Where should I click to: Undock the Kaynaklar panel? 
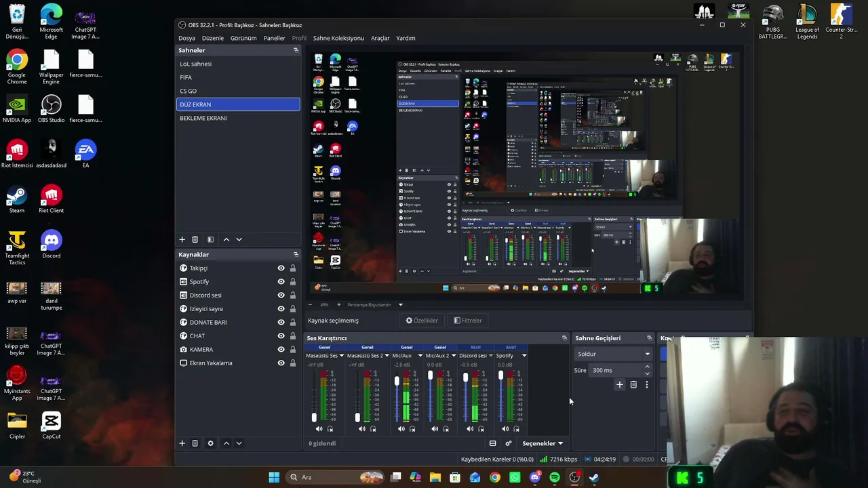[x=296, y=254]
